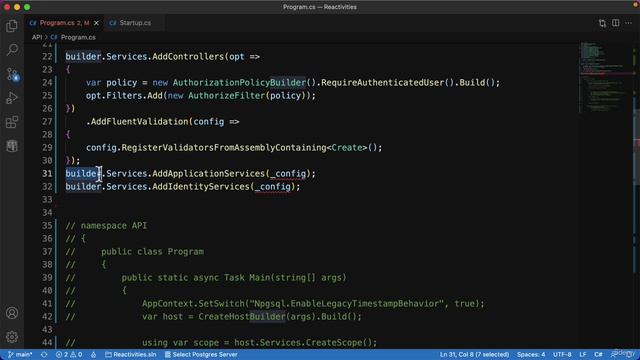Open the Search view in the activity bar
Viewport: 640px width, 360px height.
[12, 50]
